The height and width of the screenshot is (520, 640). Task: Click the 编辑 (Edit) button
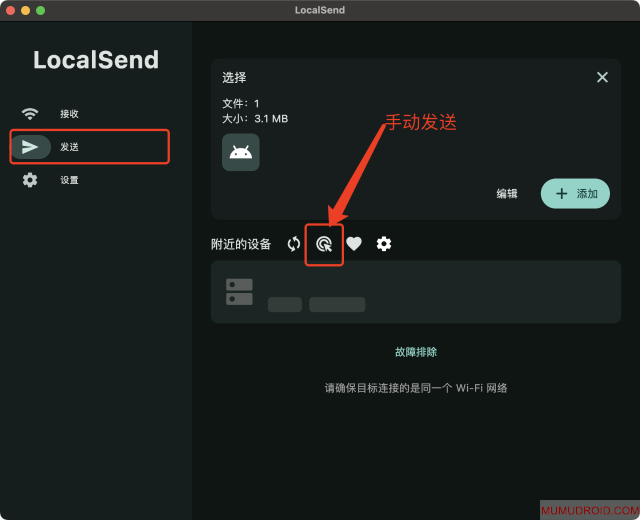[507, 193]
